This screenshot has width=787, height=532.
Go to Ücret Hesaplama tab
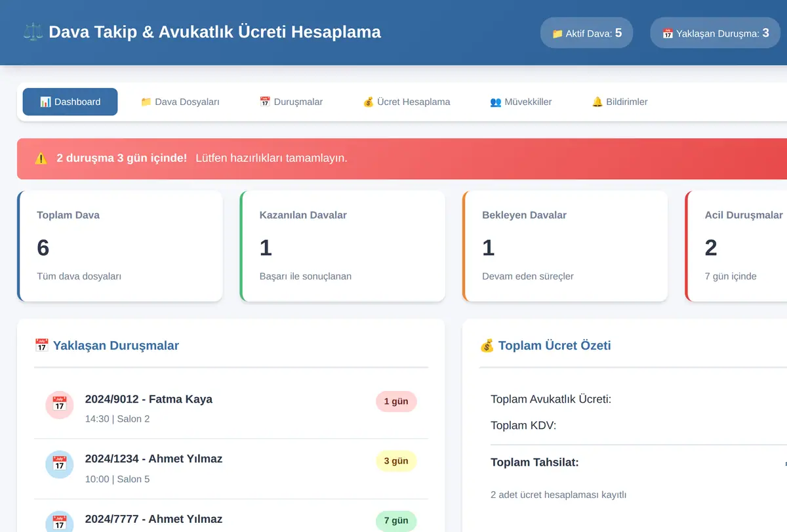pos(407,102)
